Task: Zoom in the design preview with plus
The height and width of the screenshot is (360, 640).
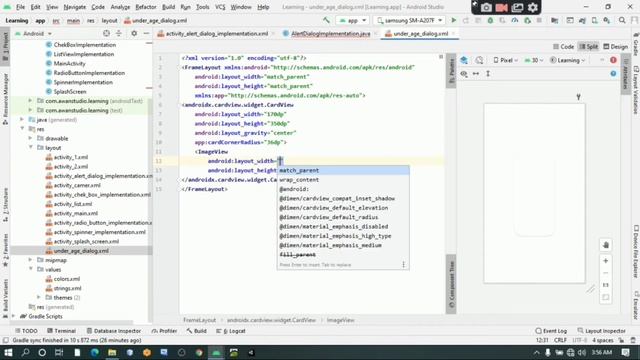Action: click(x=606, y=261)
